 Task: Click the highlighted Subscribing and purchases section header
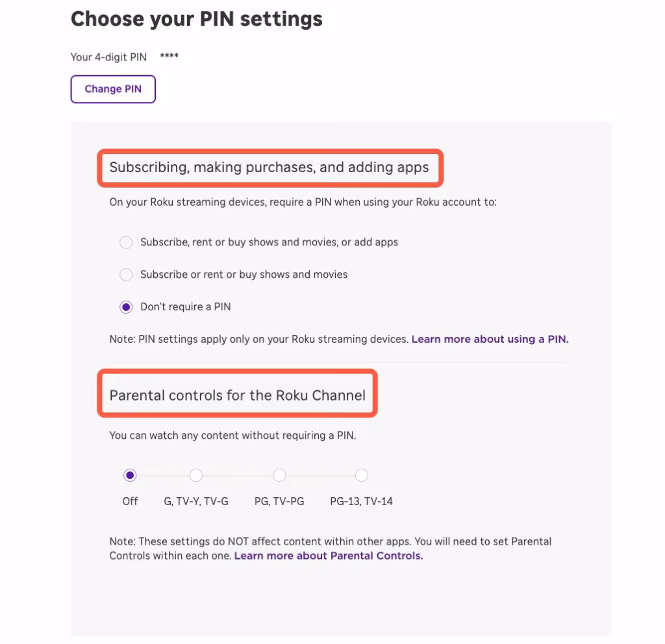point(270,167)
